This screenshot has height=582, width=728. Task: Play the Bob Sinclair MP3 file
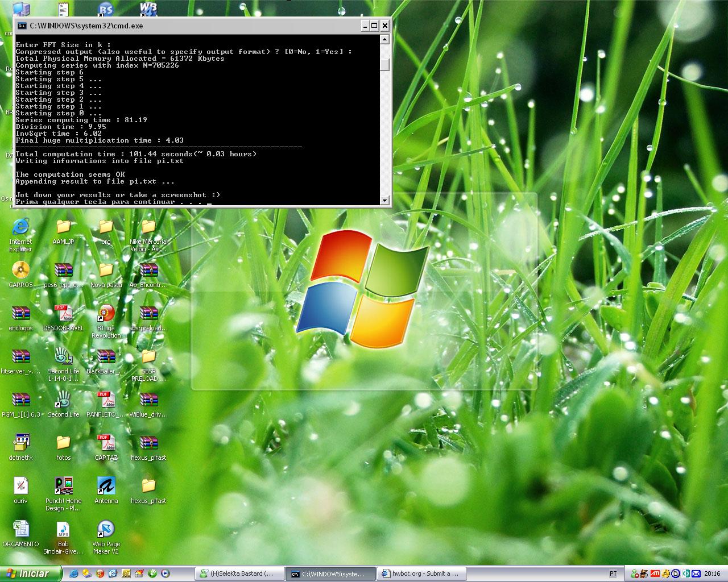63,529
